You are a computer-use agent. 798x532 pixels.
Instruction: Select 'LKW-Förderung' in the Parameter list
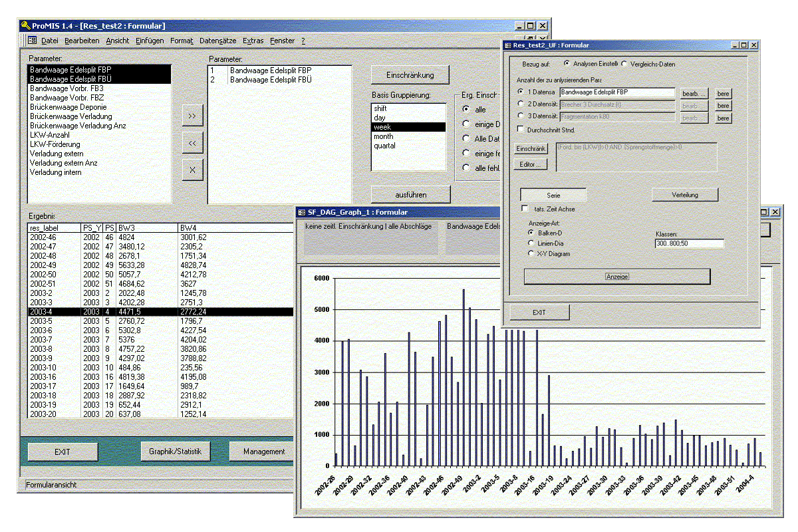[55, 144]
